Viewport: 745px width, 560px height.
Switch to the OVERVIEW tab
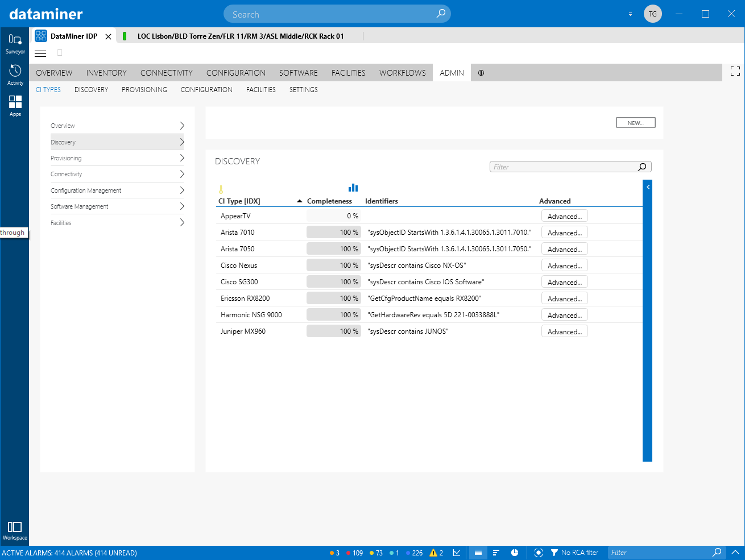pyautogui.click(x=54, y=73)
